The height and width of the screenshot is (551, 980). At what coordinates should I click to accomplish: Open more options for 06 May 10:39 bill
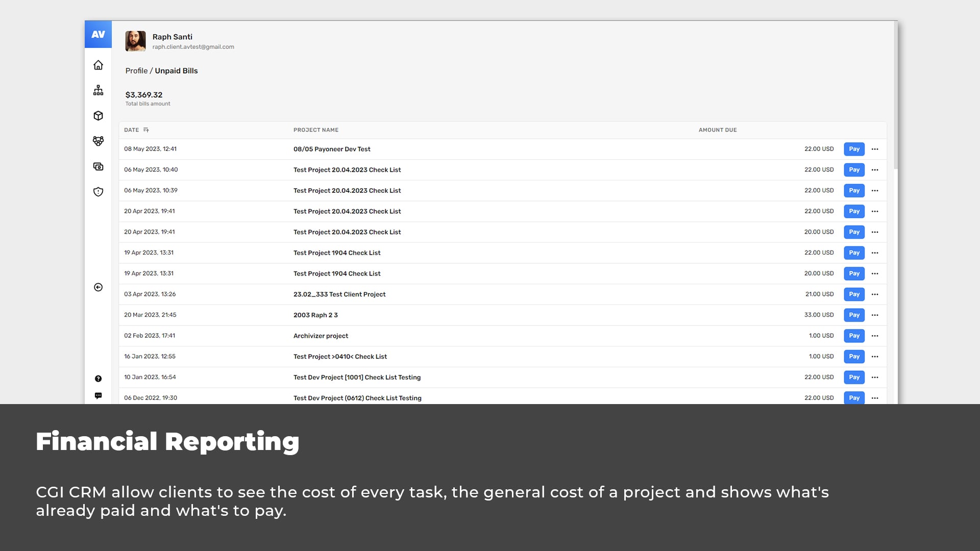(875, 190)
